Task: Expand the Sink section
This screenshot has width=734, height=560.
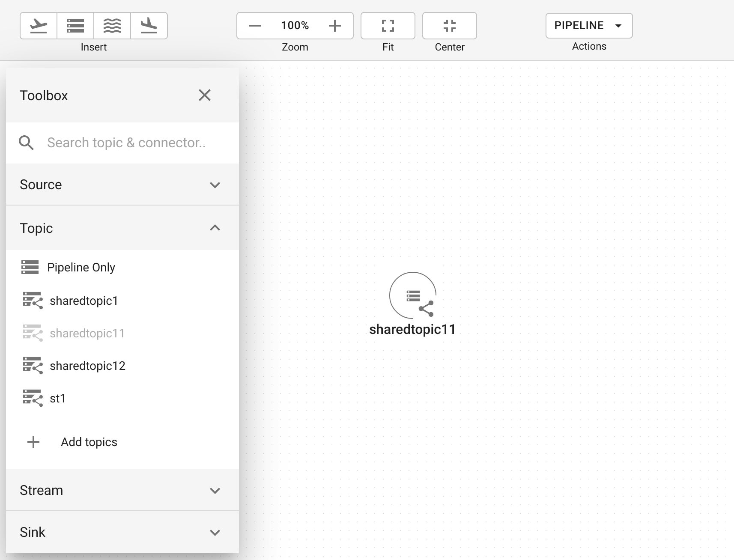Action: pos(122,532)
